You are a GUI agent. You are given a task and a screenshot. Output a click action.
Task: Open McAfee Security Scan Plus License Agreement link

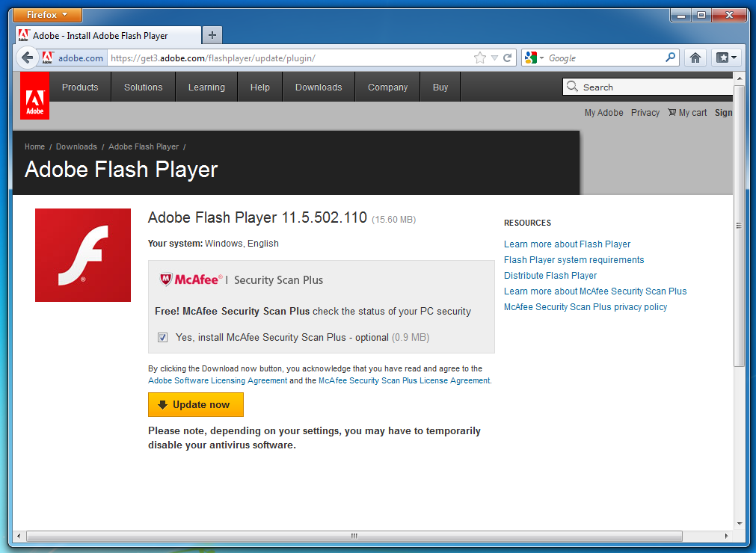pyautogui.click(x=404, y=380)
